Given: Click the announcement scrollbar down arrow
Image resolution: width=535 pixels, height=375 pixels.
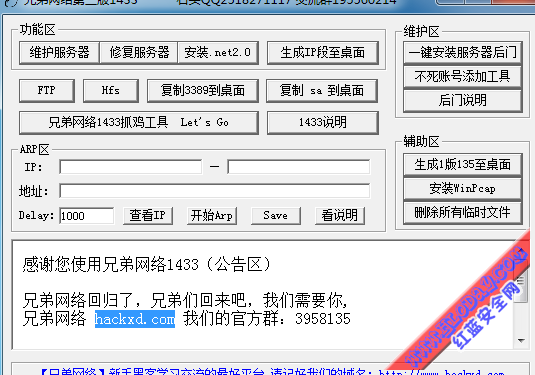Looking at the screenshot, I should 521,340.
